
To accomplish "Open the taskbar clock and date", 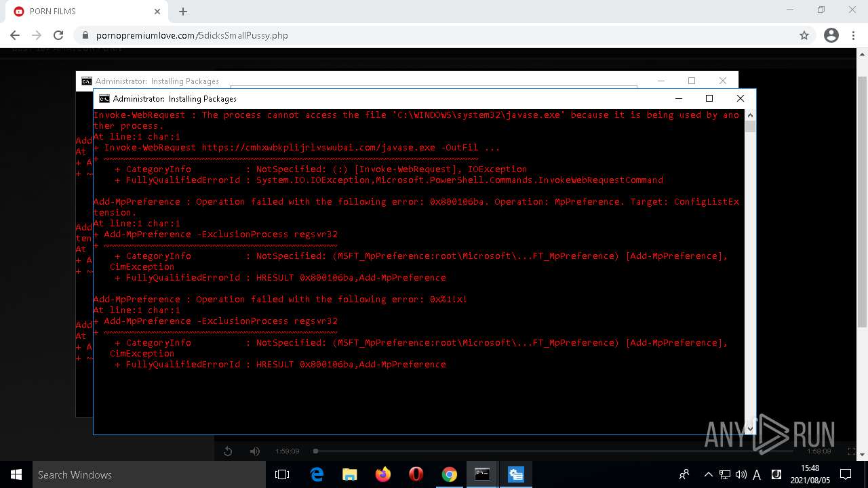I will (x=810, y=474).
